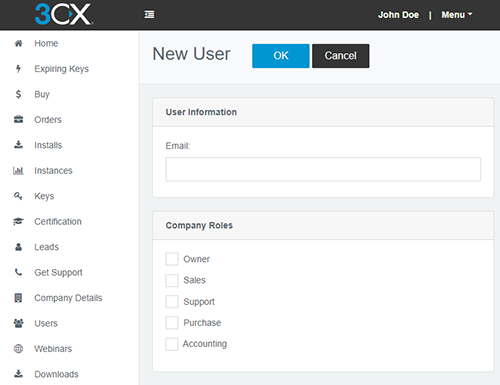500x385 pixels.
Task: Open the Installs section
Action: [48, 145]
